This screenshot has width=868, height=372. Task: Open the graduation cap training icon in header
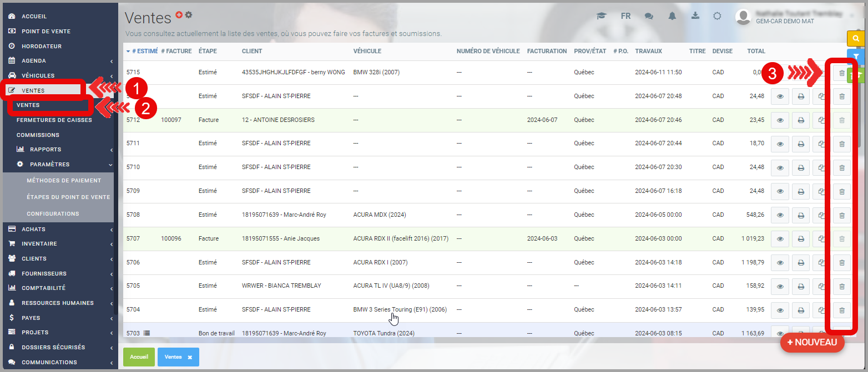(601, 16)
